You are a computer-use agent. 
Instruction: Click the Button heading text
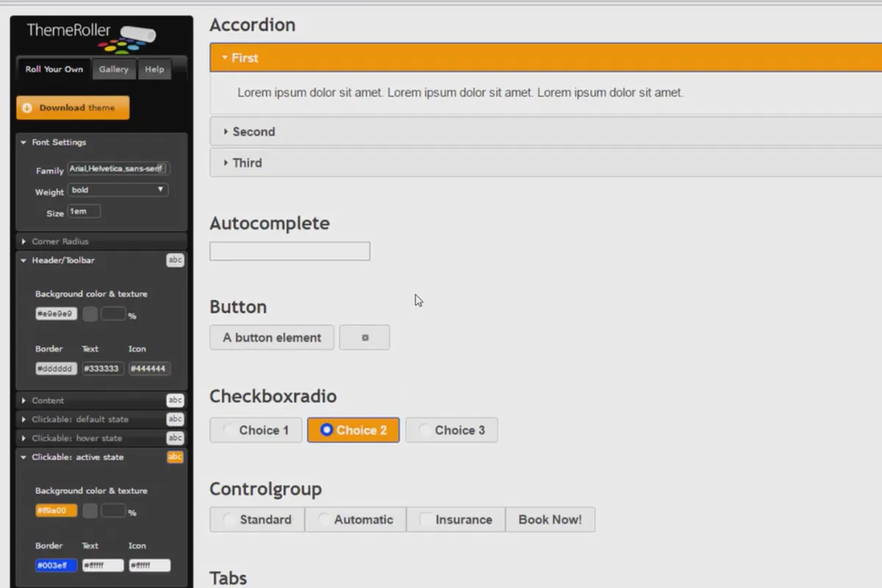coord(238,306)
